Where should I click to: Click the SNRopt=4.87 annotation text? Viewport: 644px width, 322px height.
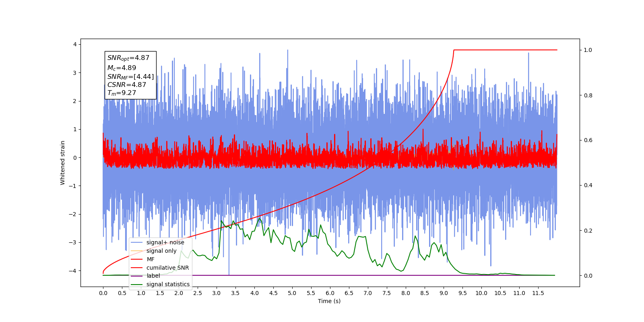128,58
